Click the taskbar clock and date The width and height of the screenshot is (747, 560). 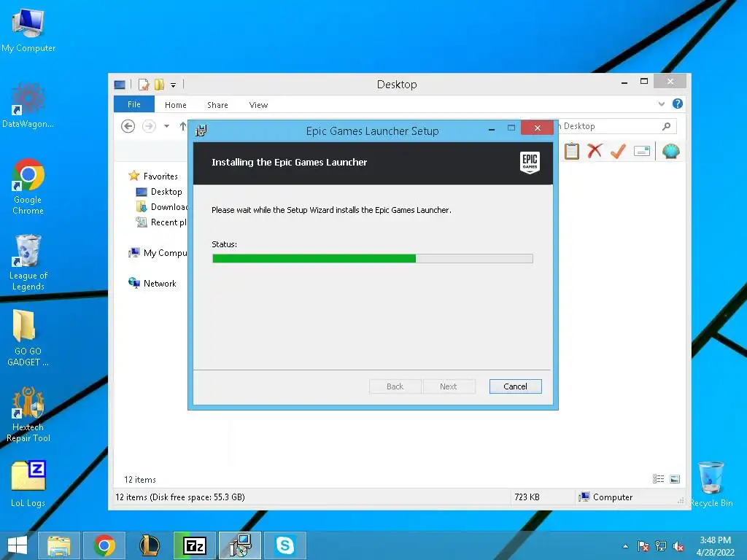pos(715,546)
